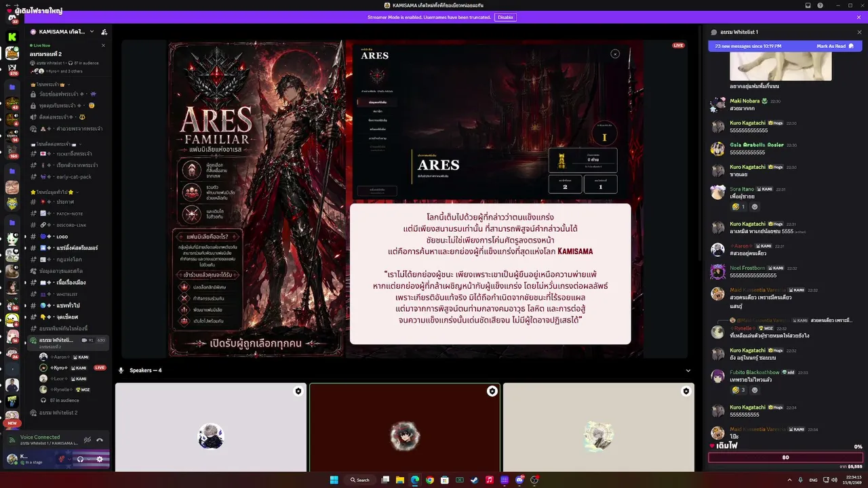868x488 pixels.
Task: Dismiss the Live Now stage notice
Action: [103, 45]
